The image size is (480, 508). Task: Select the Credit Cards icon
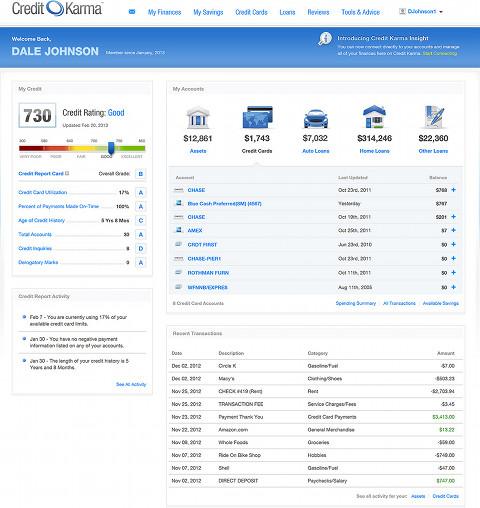(257, 117)
